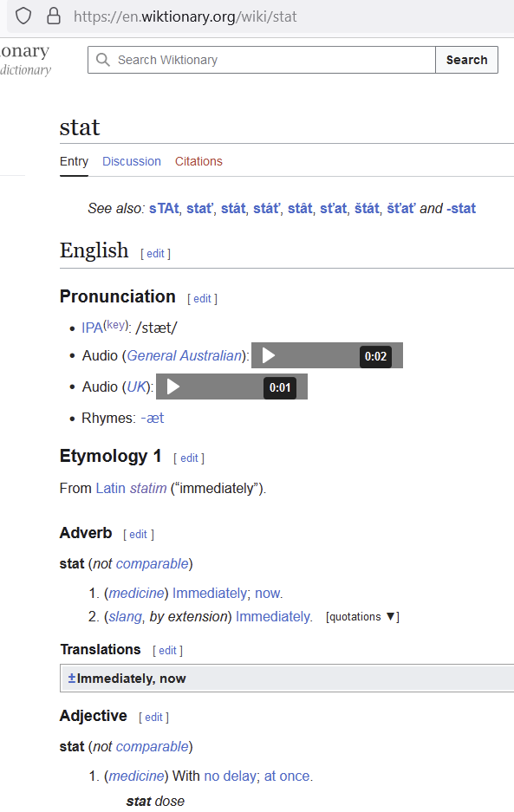Open the Latin language link
The height and width of the screenshot is (812, 514).
[110, 489]
